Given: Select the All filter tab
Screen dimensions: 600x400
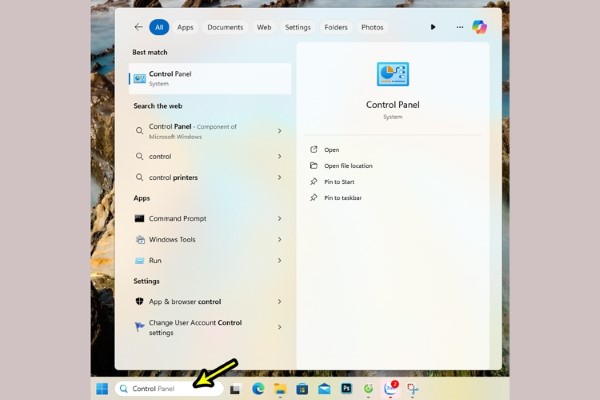Looking at the screenshot, I should pos(159,27).
